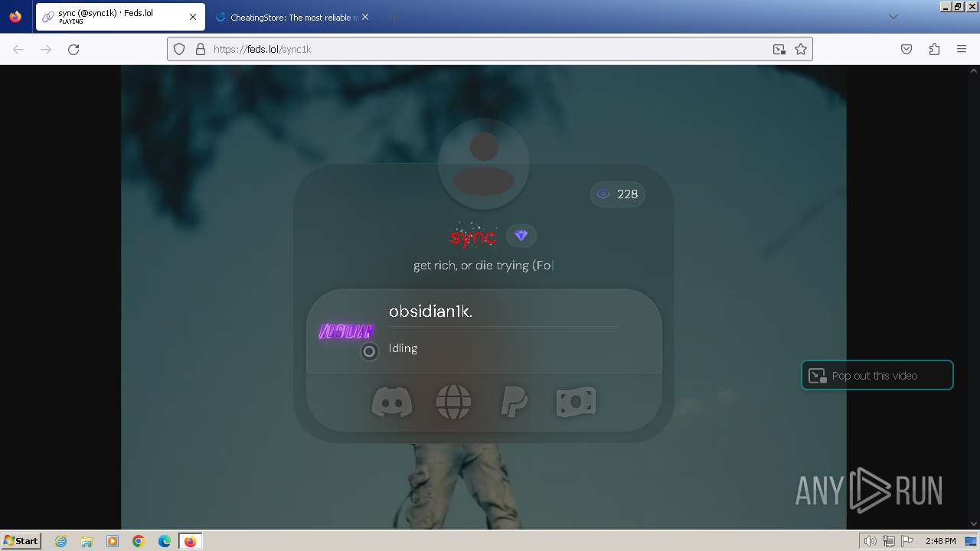Click picture-in-picture icon in address bar

point(779,49)
